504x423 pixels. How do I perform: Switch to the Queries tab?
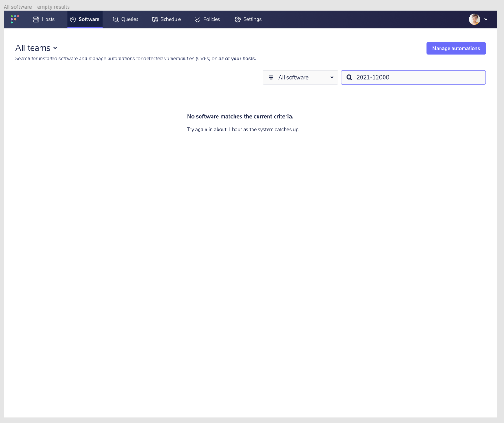coord(125,19)
